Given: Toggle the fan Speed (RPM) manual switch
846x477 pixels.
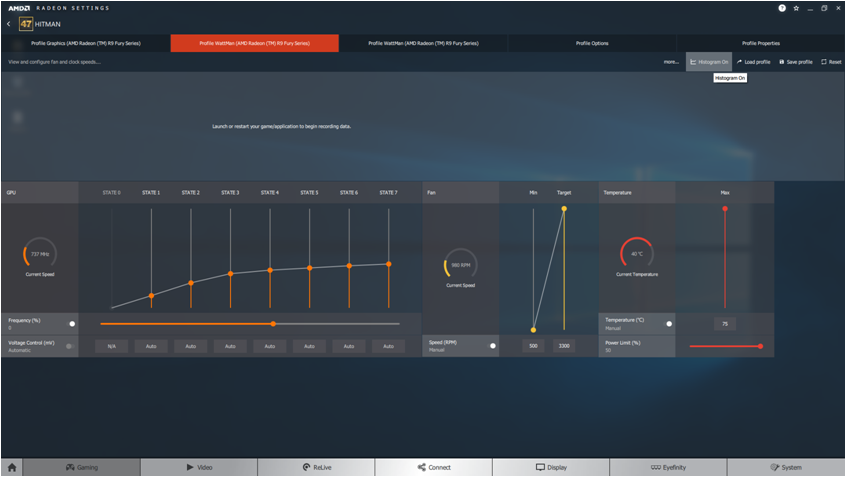Looking at the screenshot, I should 492,346.
